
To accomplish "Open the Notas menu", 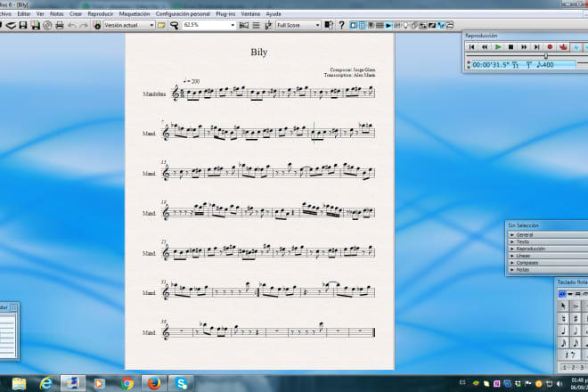I will tap(57, 14).
